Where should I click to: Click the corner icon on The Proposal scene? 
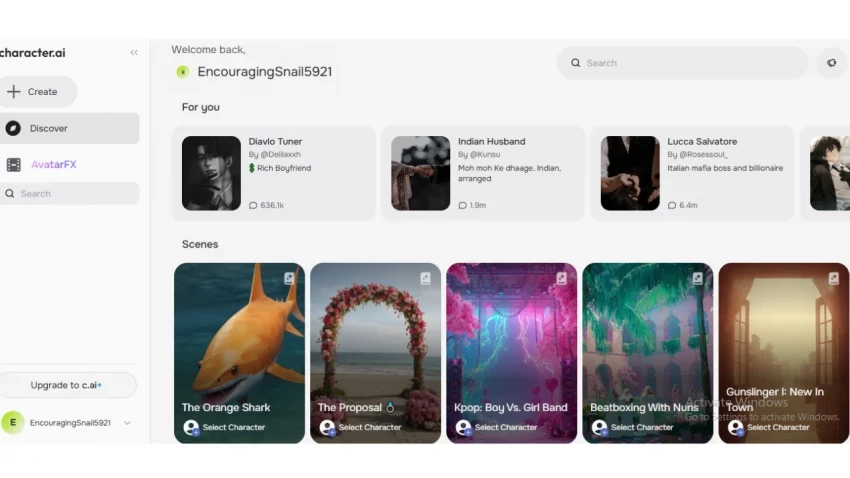pyautogui.click(x=426, y=279)
